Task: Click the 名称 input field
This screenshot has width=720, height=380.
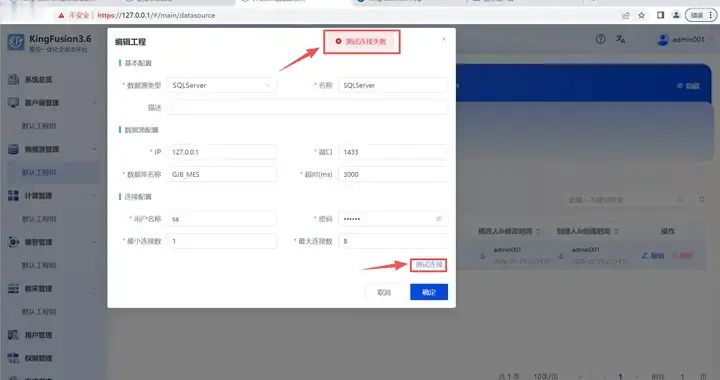Action: pos(393,85)
